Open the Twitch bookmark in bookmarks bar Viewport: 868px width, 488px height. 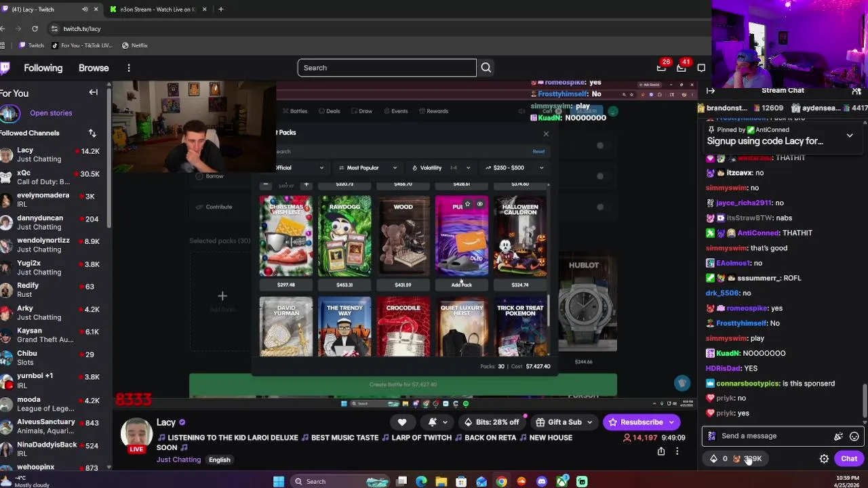click(x=31, y=45)
